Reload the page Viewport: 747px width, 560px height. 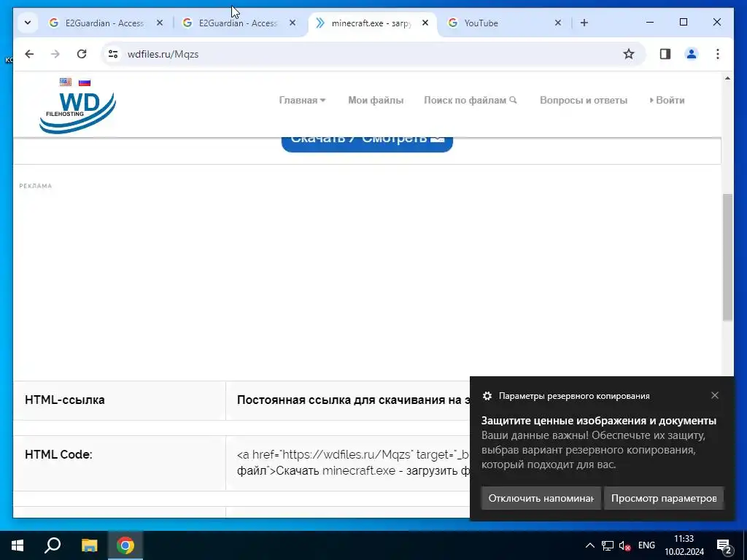[x=82, y=54]
